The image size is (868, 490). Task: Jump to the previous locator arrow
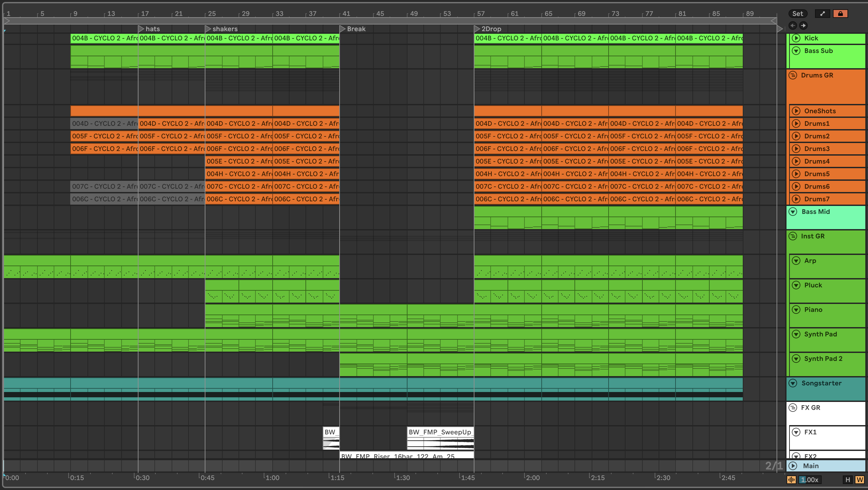click(x=792, y=25)
